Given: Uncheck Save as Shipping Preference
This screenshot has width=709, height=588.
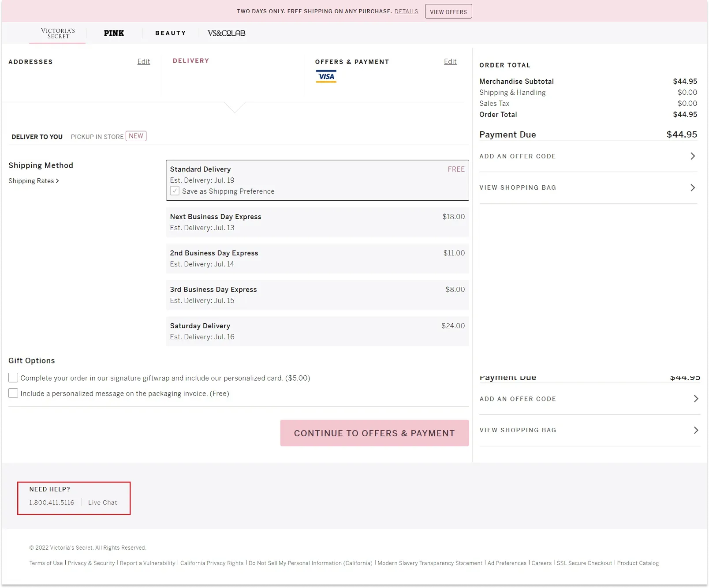Looking at the screenshot, I should [x=175, y=191].
